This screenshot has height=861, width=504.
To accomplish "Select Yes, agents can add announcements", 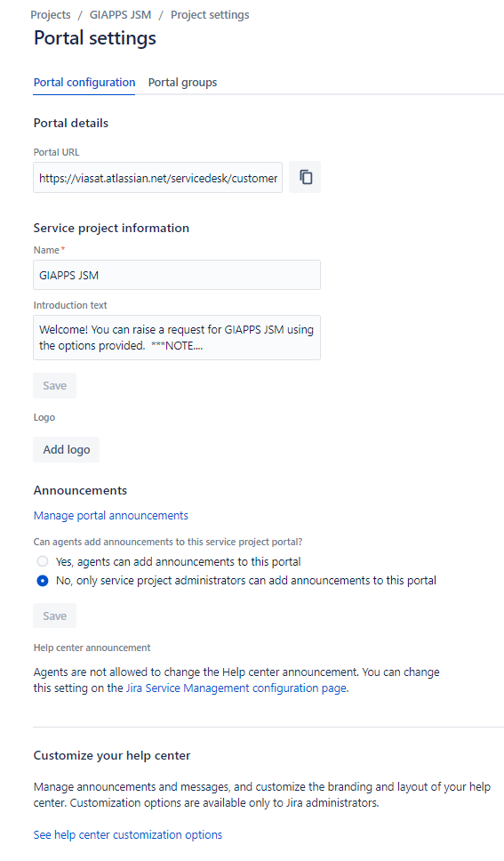I will point(43,561).
